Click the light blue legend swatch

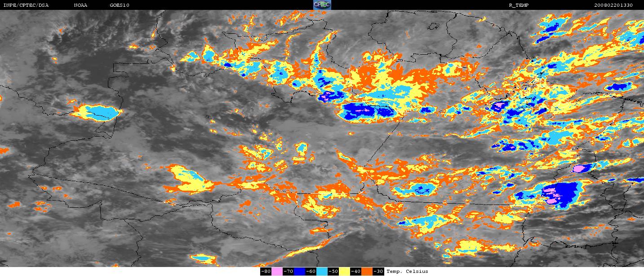322,272
